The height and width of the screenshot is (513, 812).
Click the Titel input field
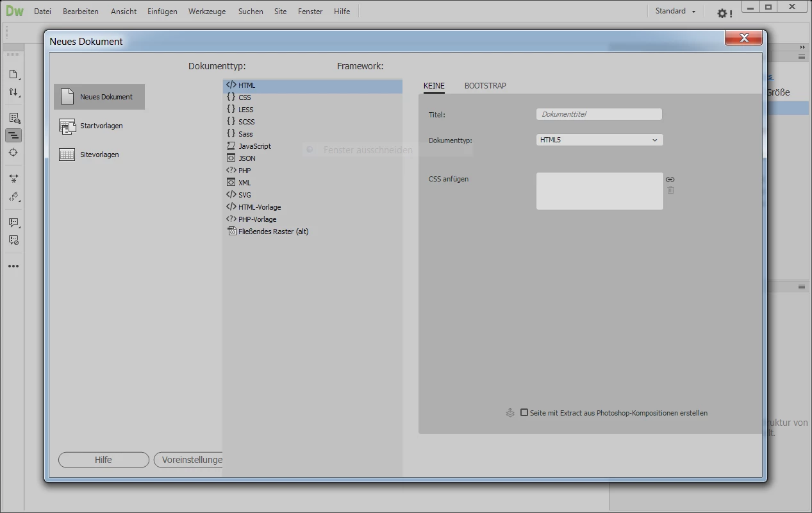(599, 114)
